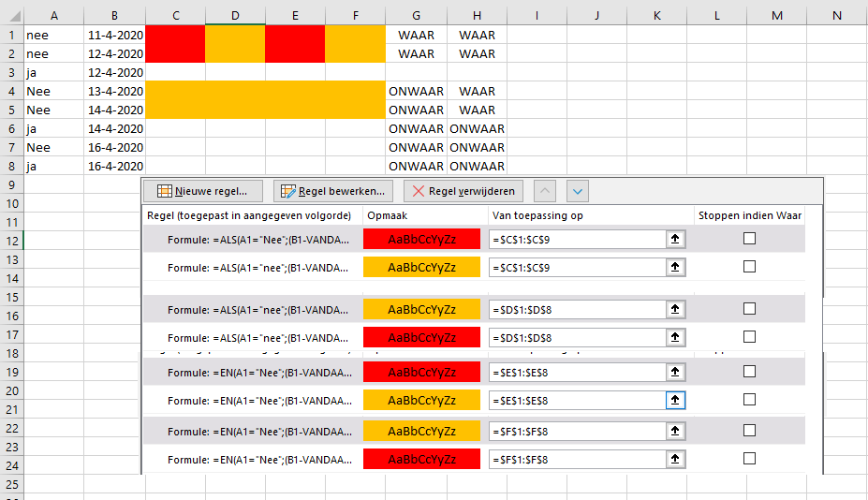The height and width of the screenshot is (500, 868).
Task: Edit the range field of red =$F$1:$F$8 rule
Action: [x=578, y=459]
